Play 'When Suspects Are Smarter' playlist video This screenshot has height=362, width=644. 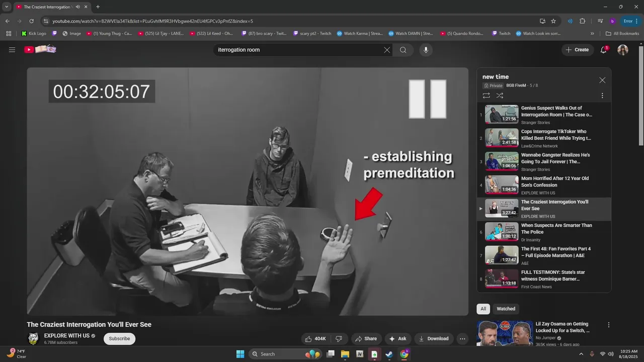(544, 232)
